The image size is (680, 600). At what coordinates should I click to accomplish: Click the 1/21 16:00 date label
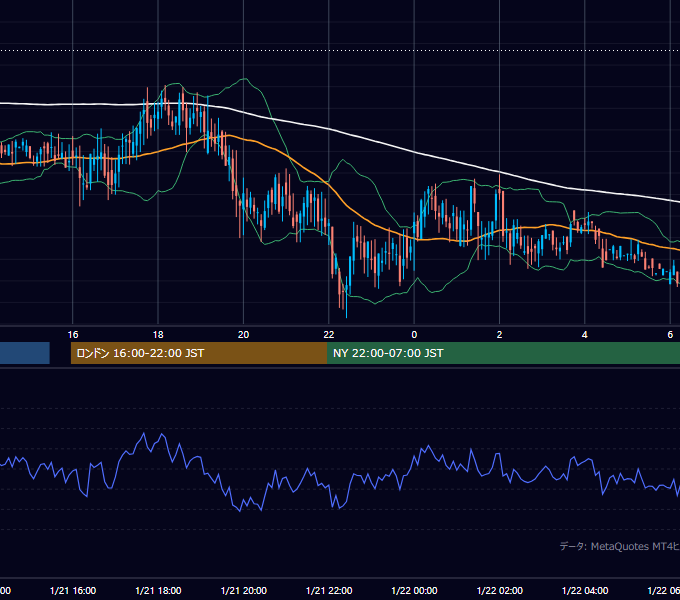[x=73, y=590]
